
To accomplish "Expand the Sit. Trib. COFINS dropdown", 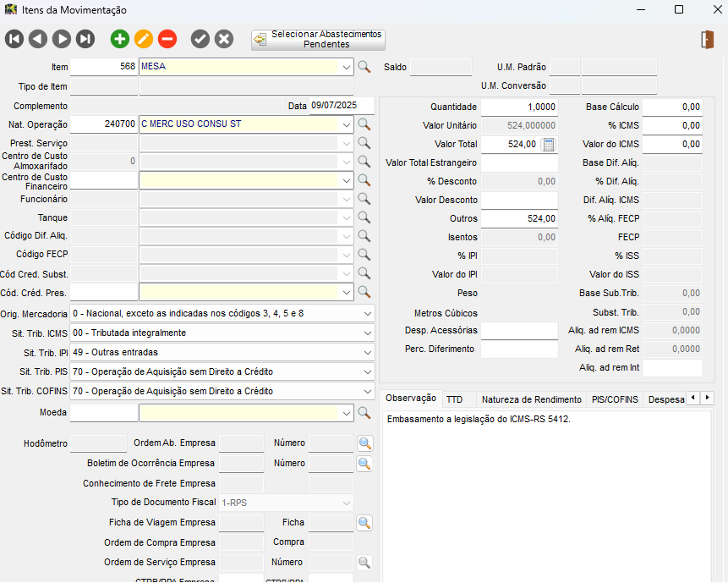I will click(x=367, y=391).
